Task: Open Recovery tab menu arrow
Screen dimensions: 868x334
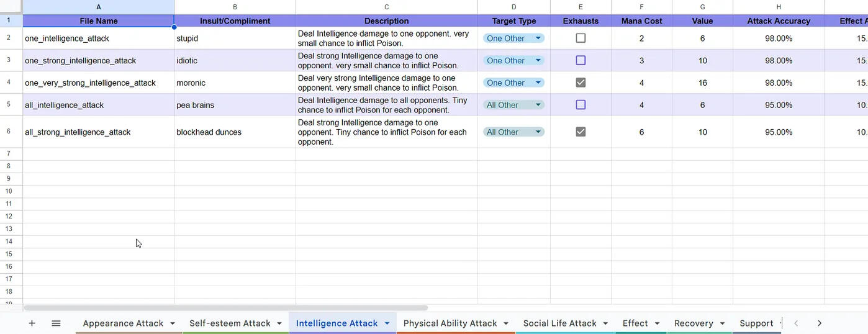Action: click(722, 323)
